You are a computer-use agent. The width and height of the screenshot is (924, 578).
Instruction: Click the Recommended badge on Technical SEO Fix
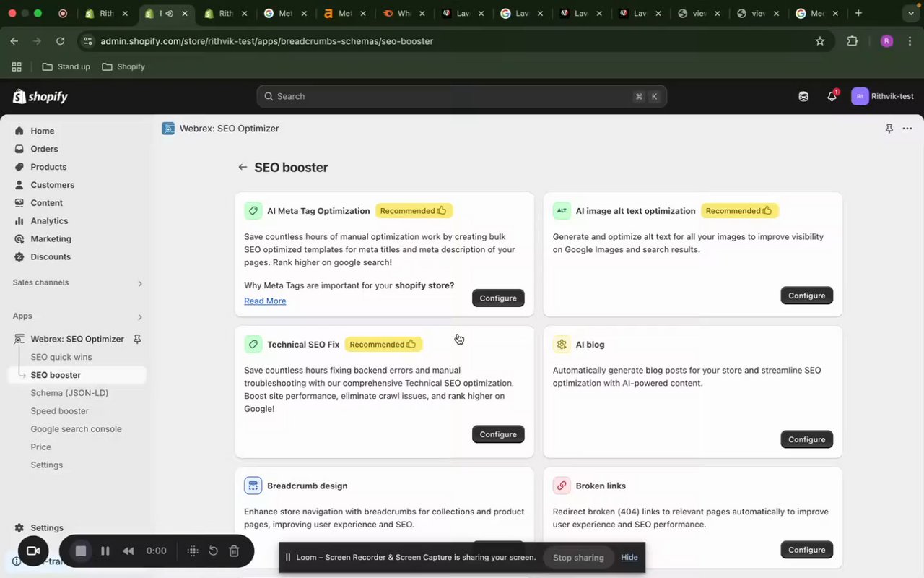[x=383, y=345]
